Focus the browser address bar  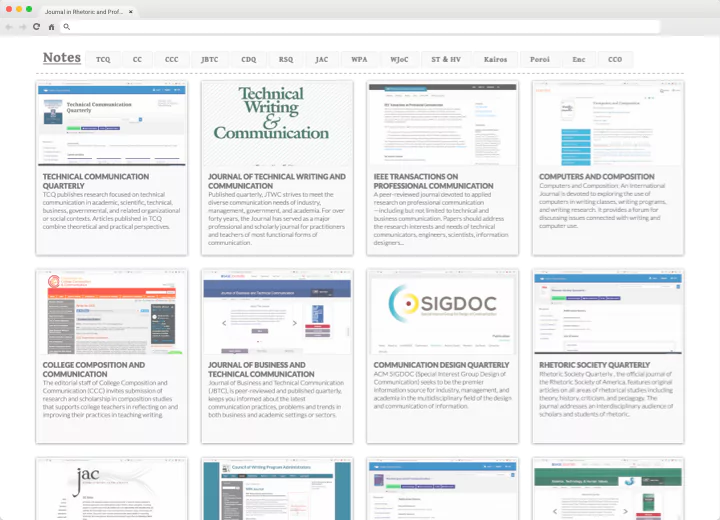click(360, 27)
